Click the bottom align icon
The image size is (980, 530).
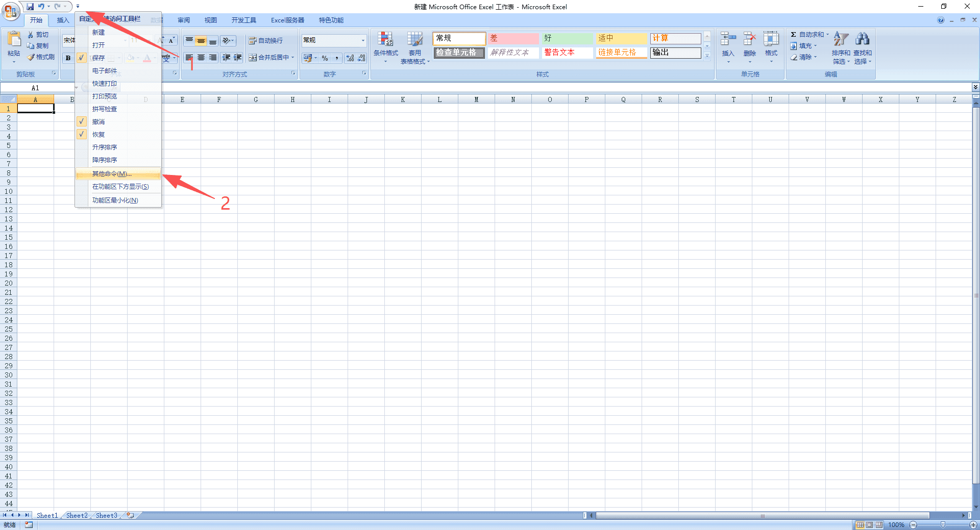(213, 40)
